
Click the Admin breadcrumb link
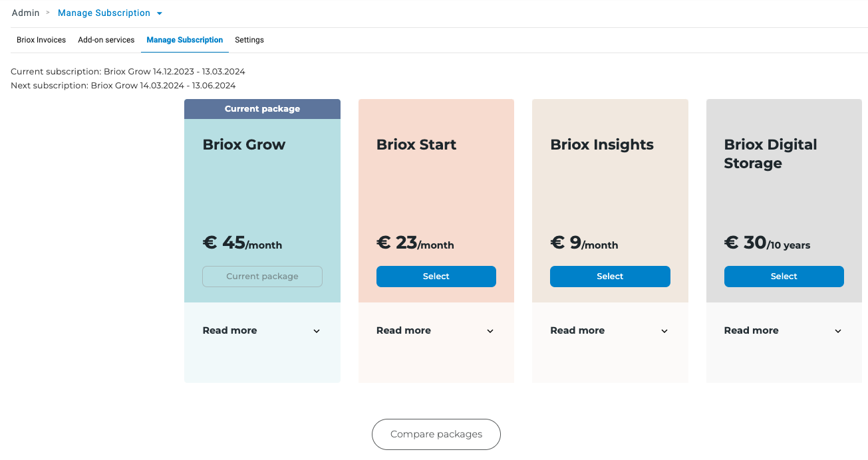pyautogui.click(x=26, y=13)
